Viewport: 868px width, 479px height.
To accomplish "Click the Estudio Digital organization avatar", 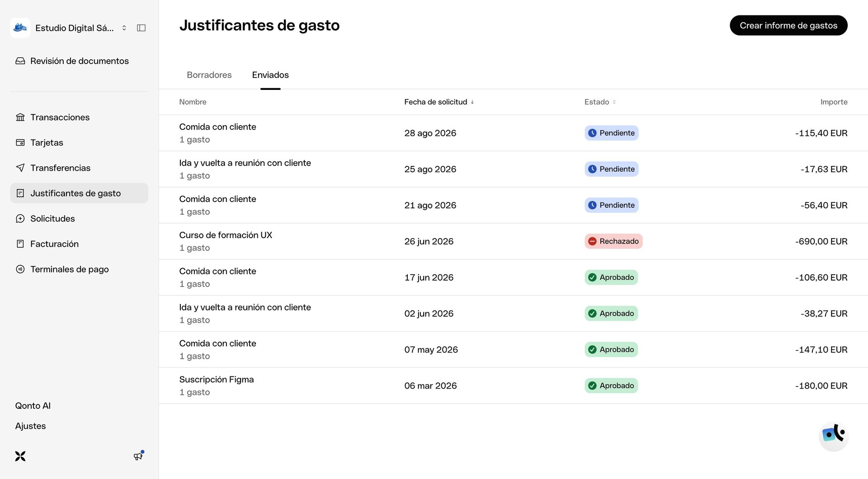I will pyautogui.click(x=20, y=28).
